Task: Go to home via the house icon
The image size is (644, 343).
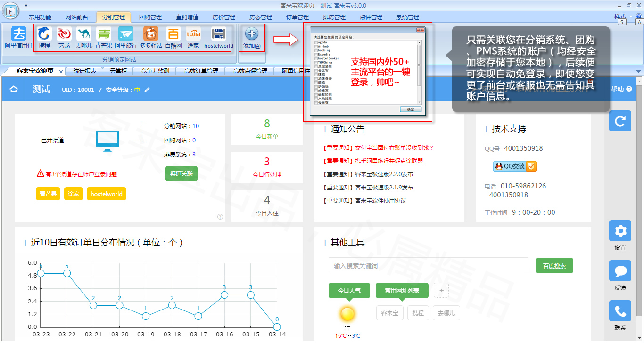Action: [14, 90]
